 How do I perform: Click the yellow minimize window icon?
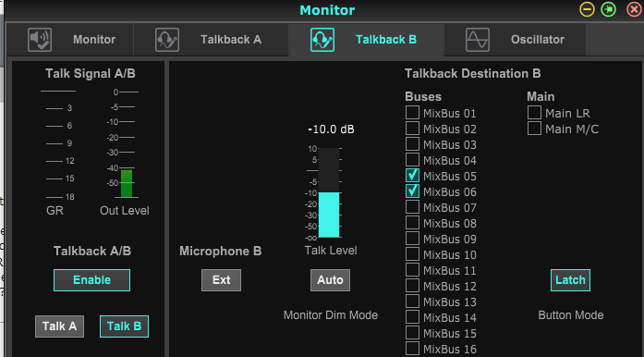[588, 9]
